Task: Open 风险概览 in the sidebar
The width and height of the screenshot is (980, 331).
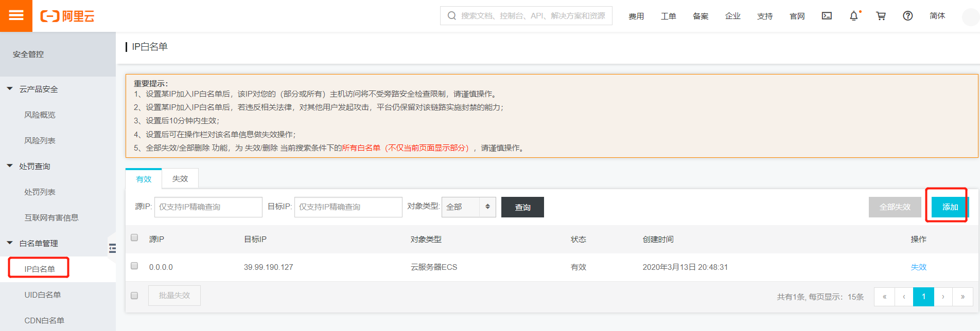Action: [x=40, y=115]
